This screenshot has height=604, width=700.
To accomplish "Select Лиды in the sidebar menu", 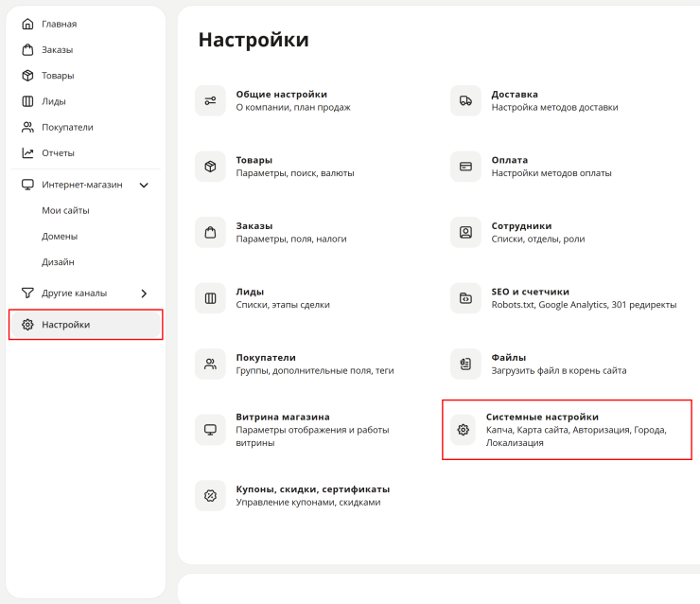I will [54, 102].
